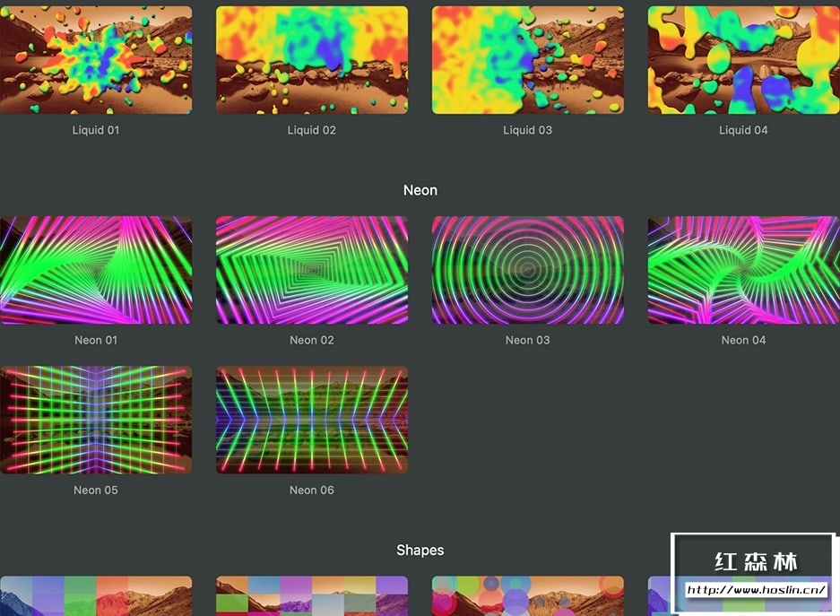
Task: Click the "Neon 02" label
Action: [312, 340]
